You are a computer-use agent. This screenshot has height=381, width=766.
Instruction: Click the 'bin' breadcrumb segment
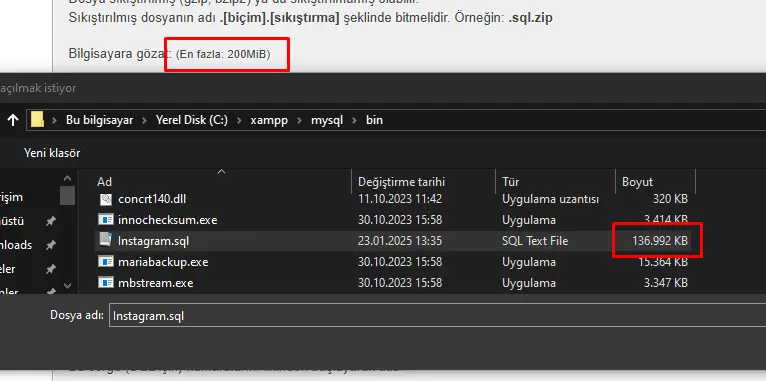(x=374, y=120)
